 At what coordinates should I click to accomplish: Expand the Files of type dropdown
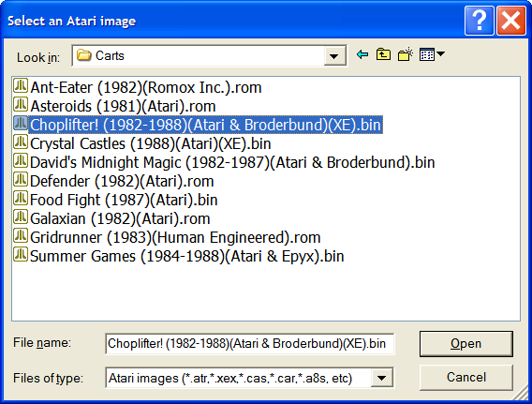382,378
